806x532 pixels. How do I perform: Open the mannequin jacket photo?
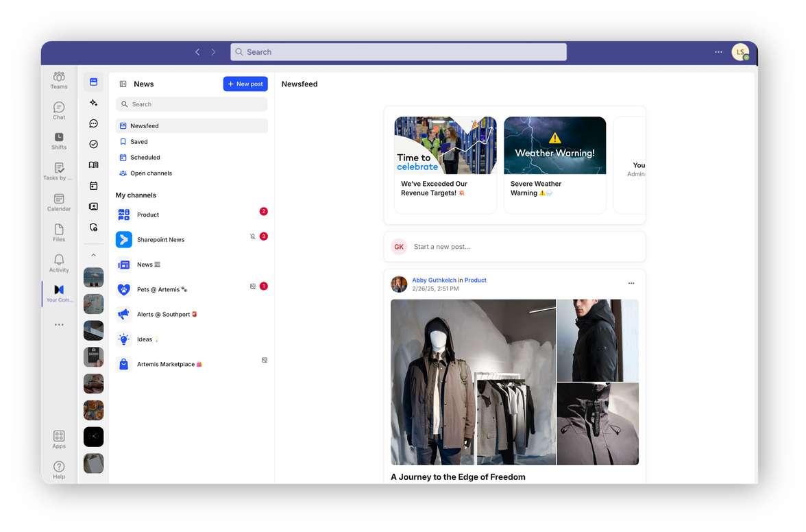point(473,382)
